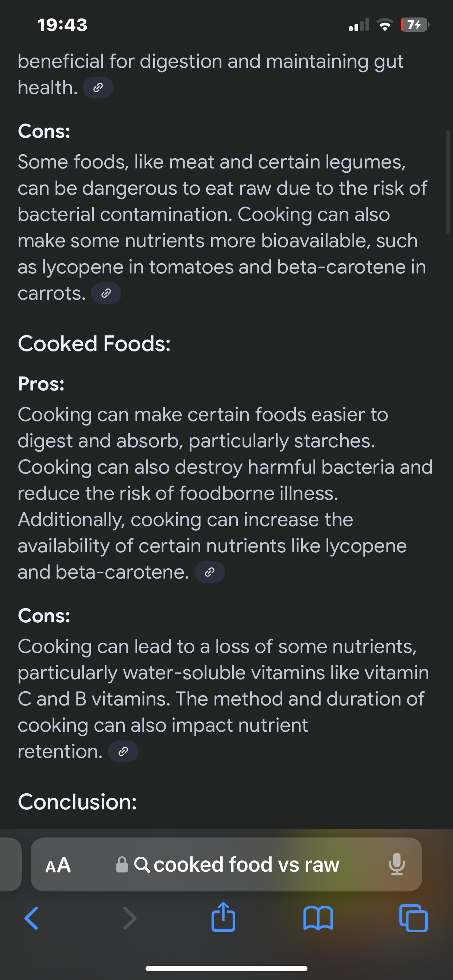Tap the adjacent tab sliver left of address bar

(10, 864)
